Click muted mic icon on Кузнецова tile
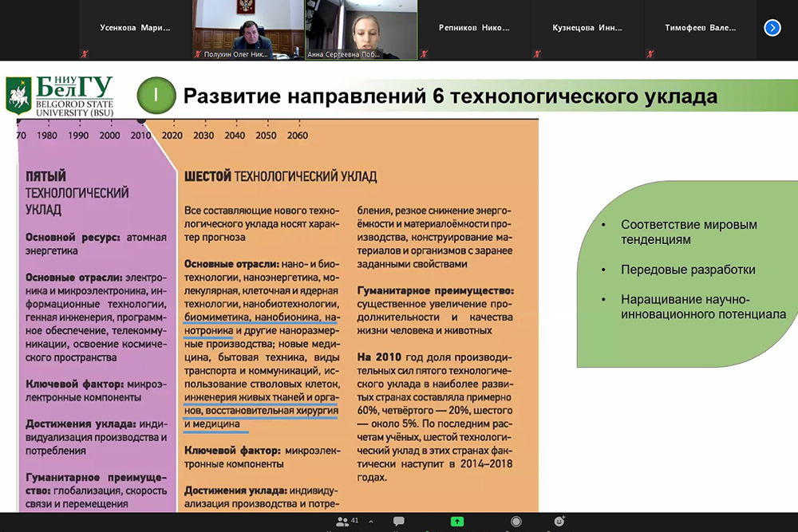Viewport: 798px width, 532px height. [x=537, y=54]
